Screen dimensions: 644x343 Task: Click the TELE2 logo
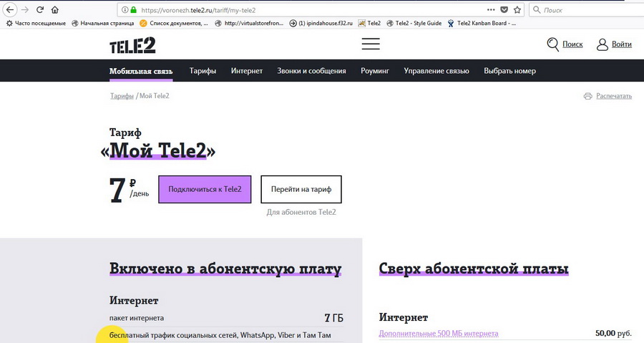tap(132, 45)
